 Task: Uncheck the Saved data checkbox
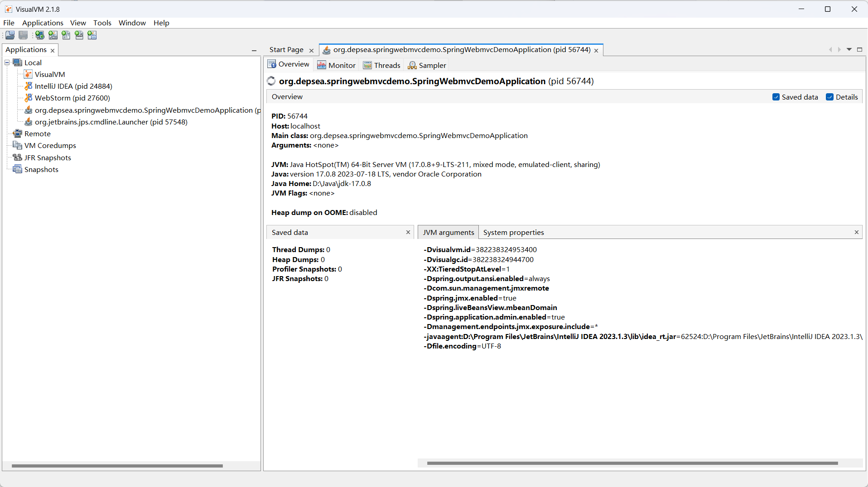(x=776, y=97)
